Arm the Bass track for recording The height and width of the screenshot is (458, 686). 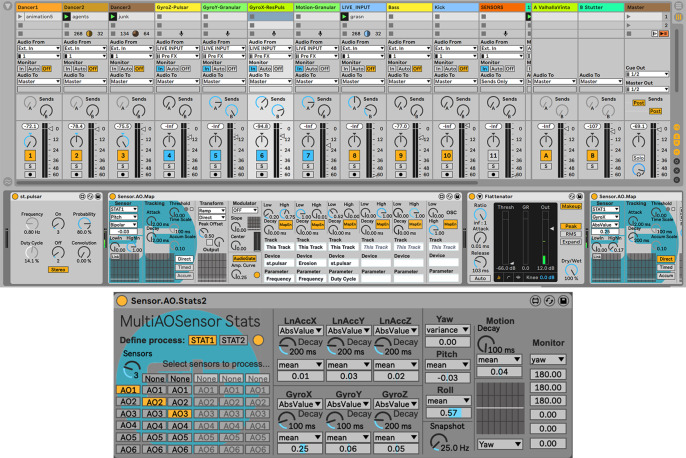click(x=400, y=175)
